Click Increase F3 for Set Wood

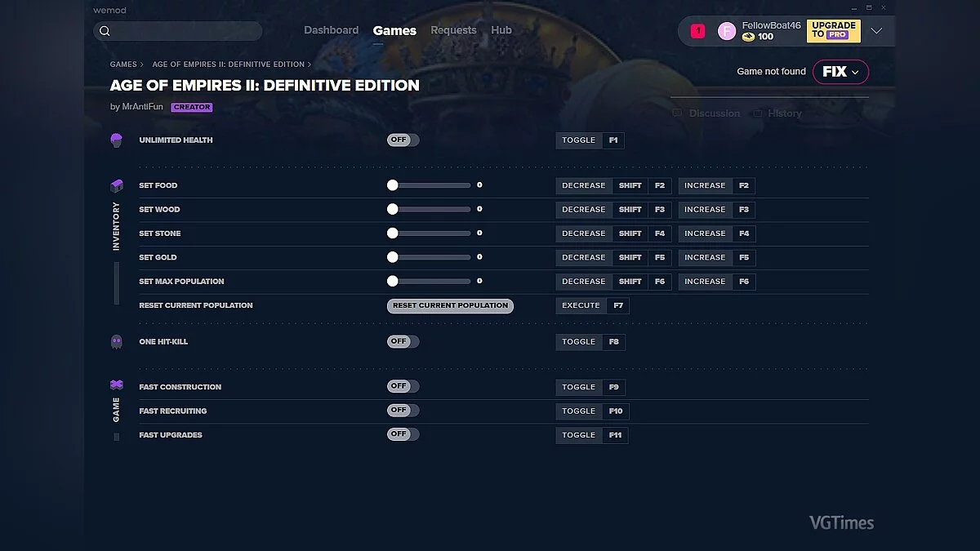tap(716, 210)
